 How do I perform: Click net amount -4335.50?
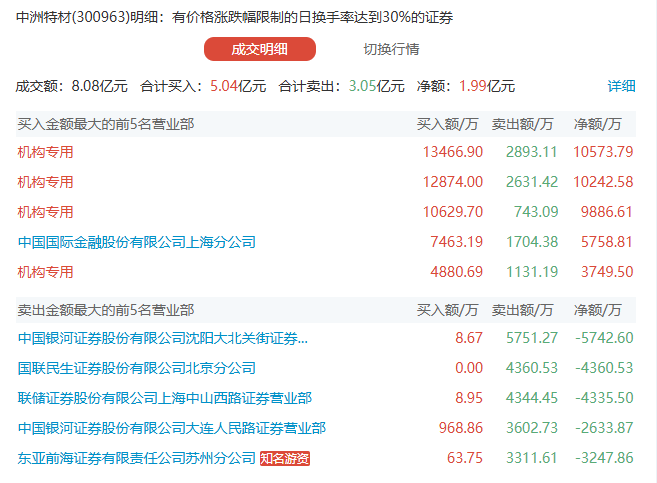coord(604,398)
